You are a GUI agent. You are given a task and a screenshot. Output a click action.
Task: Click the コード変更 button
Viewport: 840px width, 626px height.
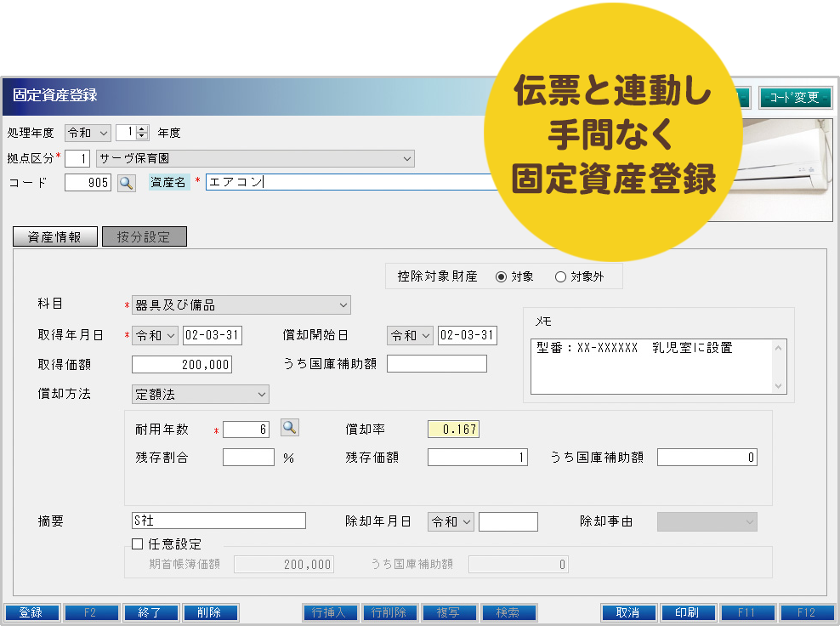(794, 98)
